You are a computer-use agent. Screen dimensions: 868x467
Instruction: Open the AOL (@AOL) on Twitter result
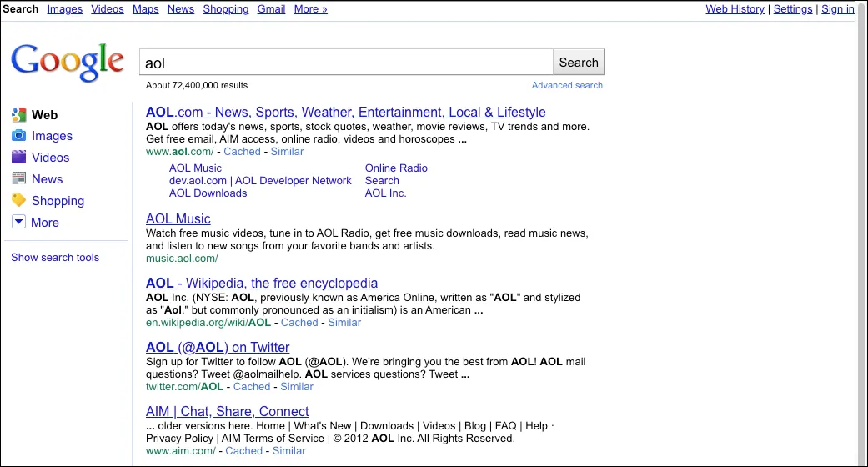[x=218, y=348]
